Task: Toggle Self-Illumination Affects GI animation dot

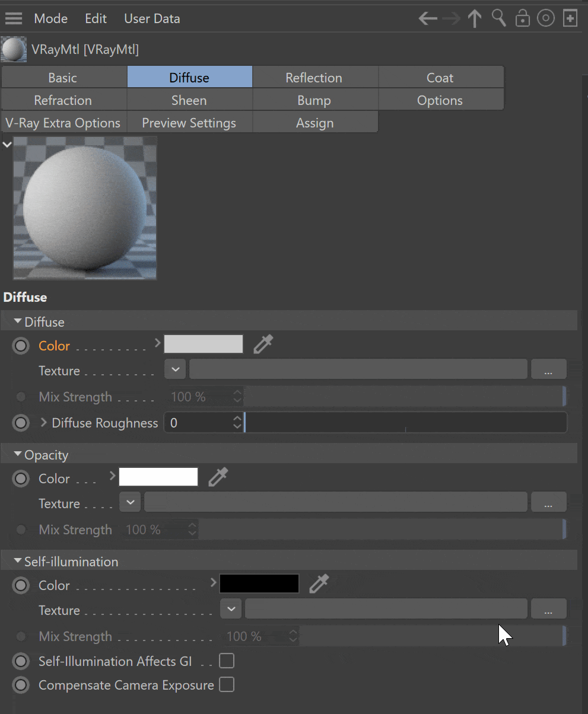Action: coord(21,661)
